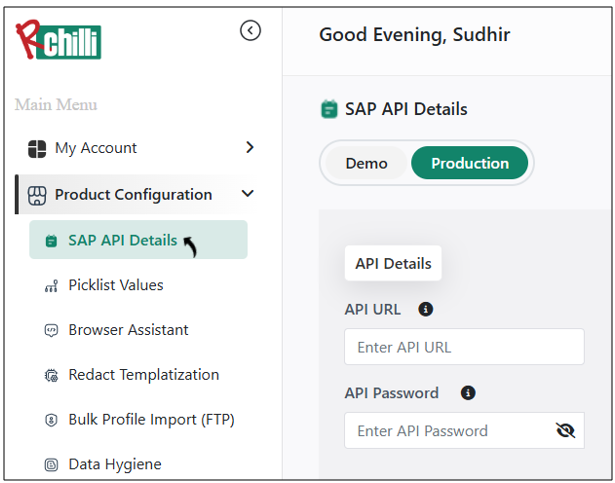
Task: Open SAP API Details in sidebar
Action: click(x=122, y=240)
